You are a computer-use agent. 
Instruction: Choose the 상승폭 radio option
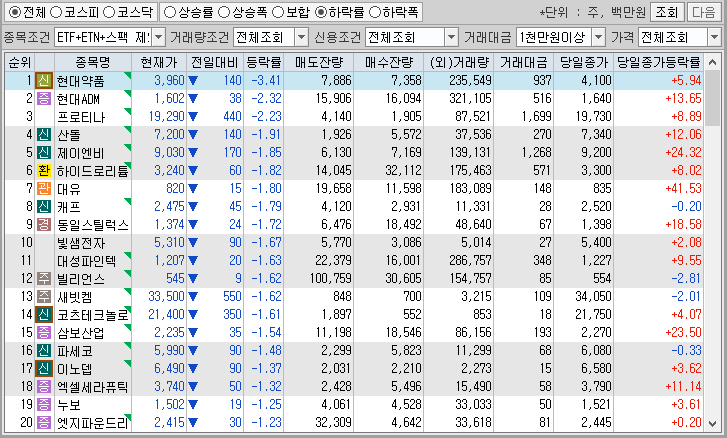224,12
